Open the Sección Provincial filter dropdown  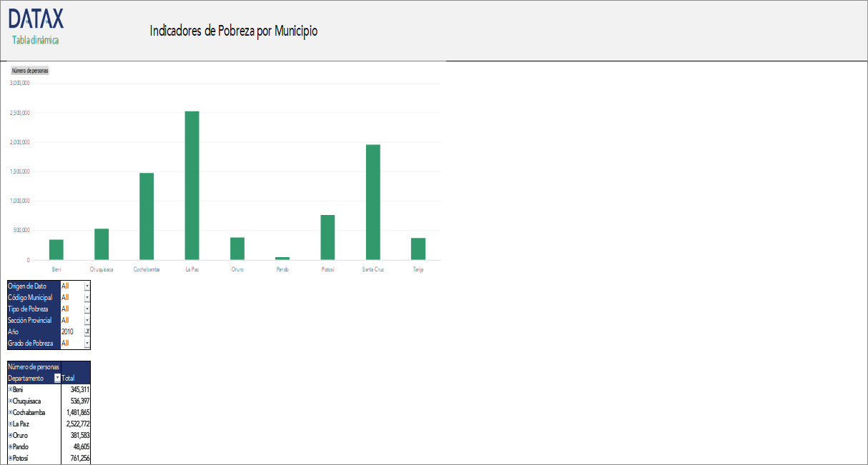coord(87,320)
